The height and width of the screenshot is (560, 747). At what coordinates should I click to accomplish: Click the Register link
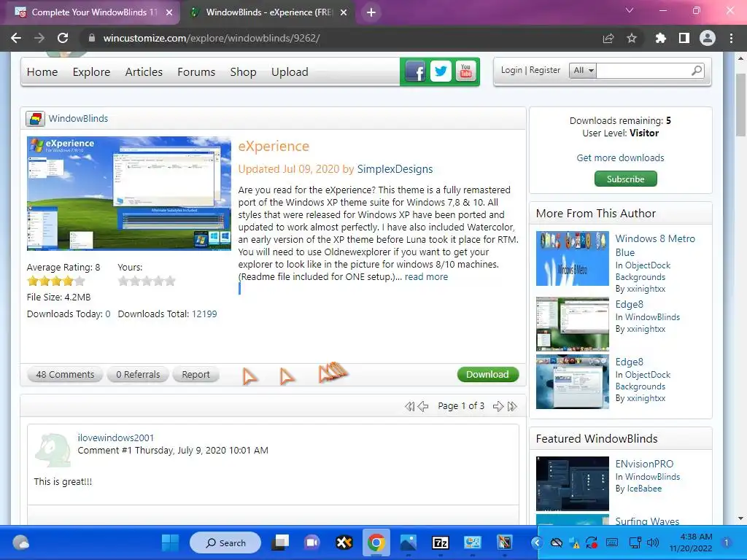545,70
